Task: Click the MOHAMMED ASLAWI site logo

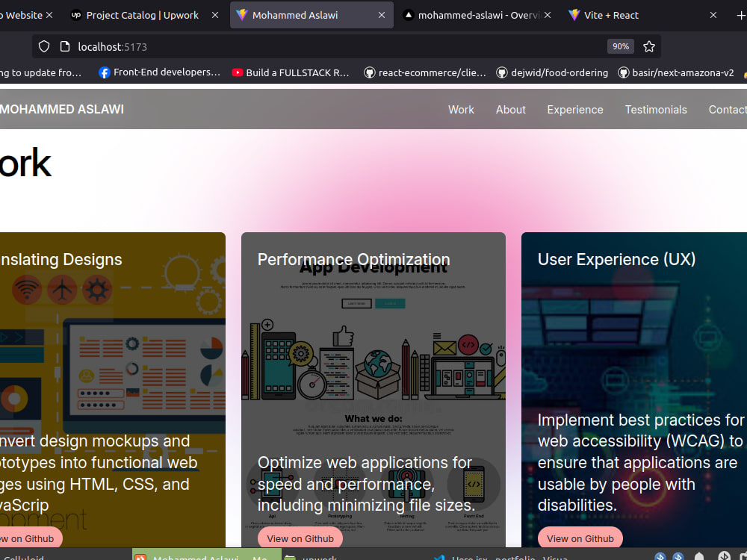Action: point(62,109)
